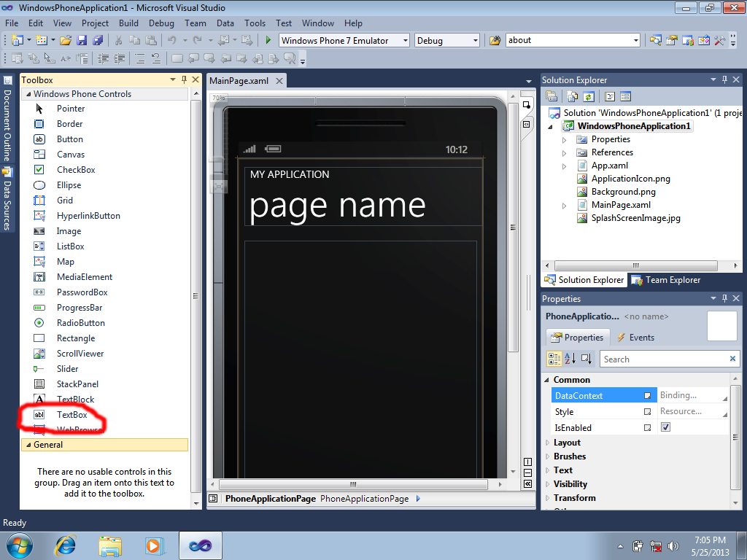The height and width of the screenshot is (560, 747).
Task: Click the Save All toolbar icon
Action: (x=98, y=41)
